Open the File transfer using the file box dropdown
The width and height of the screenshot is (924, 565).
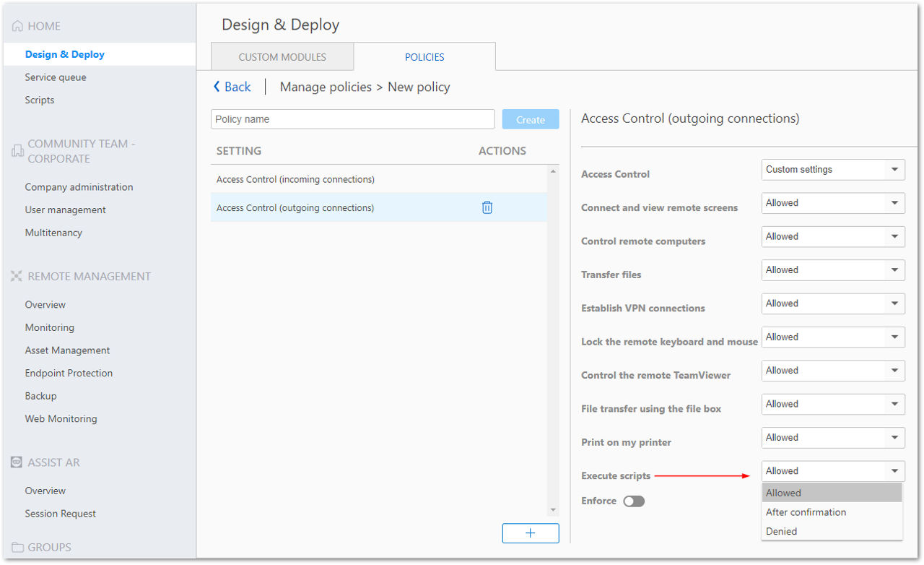833,404
